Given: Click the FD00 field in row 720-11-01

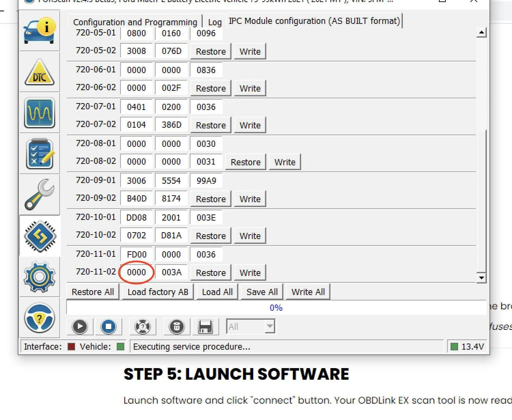Looking at the screenshot, I should [x=137, y=254].
